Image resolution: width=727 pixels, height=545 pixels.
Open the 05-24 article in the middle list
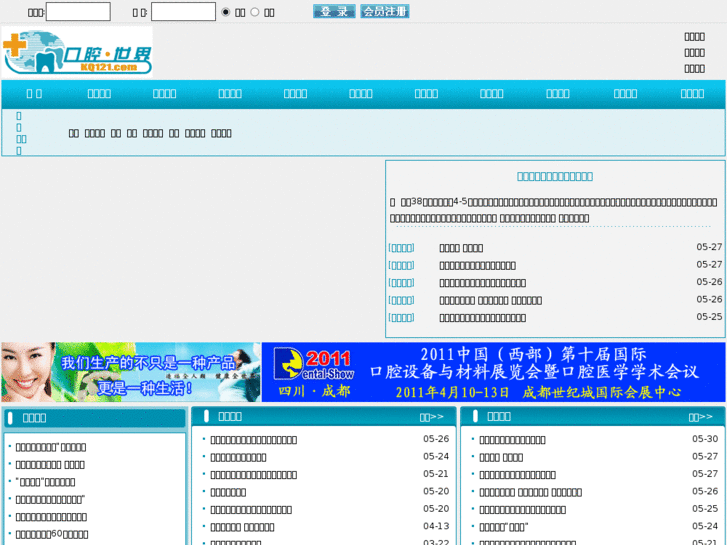[x=238, y=457]
